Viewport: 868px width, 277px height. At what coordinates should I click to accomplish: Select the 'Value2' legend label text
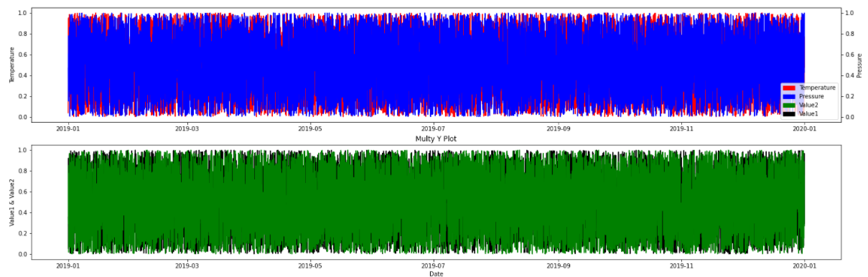click(809, 105)
